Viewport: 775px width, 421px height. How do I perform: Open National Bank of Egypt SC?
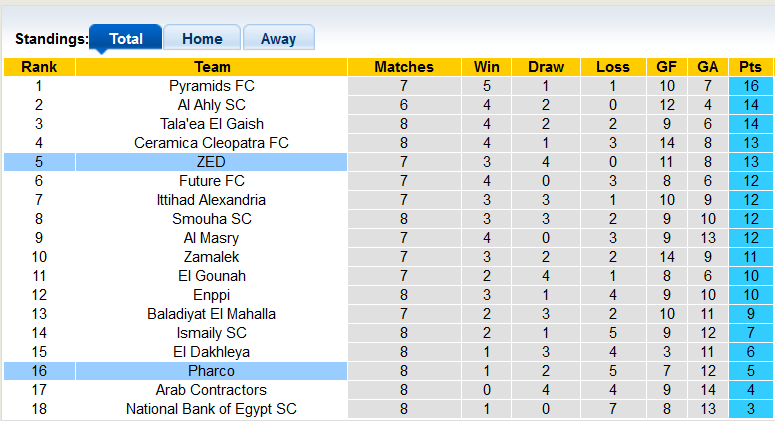(x=212, y=409)
